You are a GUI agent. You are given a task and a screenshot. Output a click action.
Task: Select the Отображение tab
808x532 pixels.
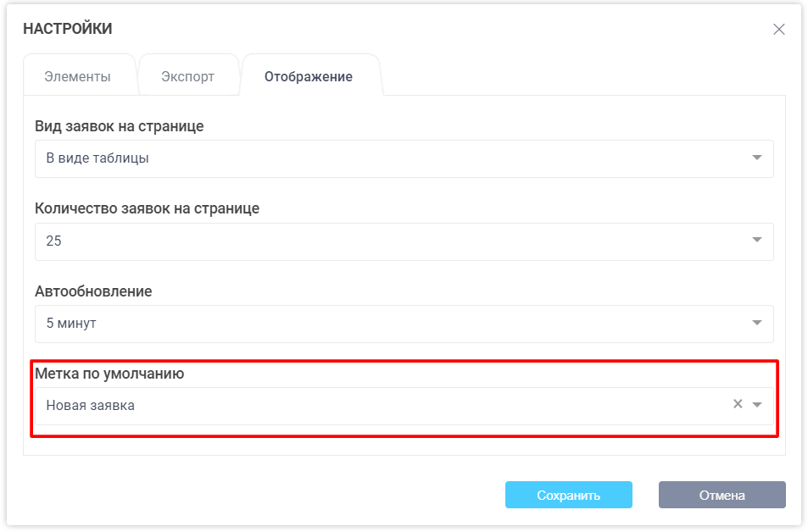pos(309,76)
